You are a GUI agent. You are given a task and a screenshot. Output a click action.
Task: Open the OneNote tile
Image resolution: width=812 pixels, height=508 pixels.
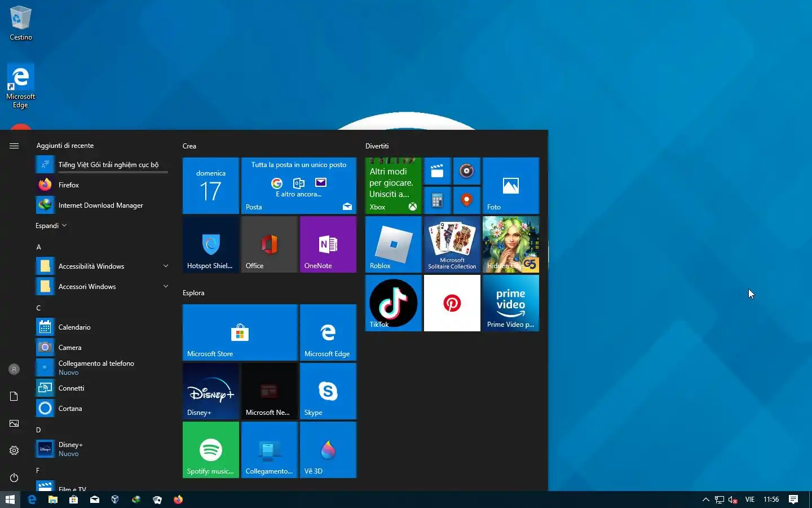pyautogui.click(x=328, y=244)
